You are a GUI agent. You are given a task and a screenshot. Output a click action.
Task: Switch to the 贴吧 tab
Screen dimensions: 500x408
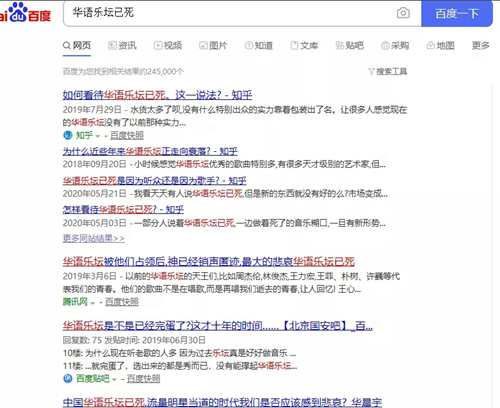(x=349, y=45)
